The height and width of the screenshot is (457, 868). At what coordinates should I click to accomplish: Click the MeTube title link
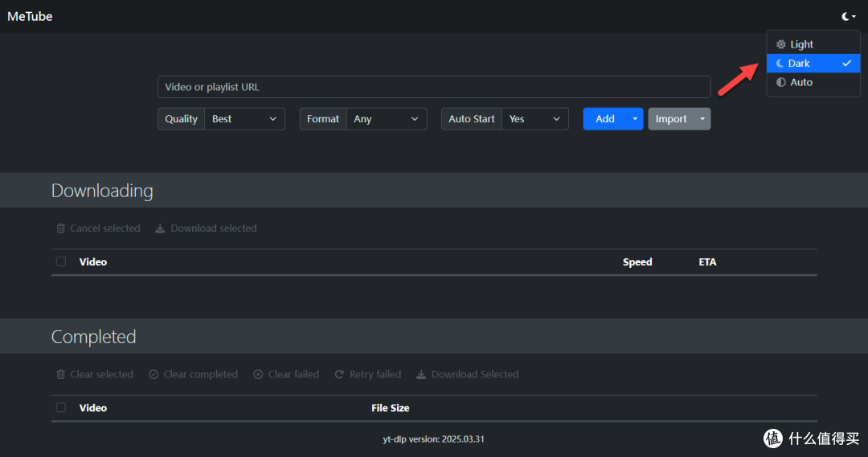click(x=30, y=17)
